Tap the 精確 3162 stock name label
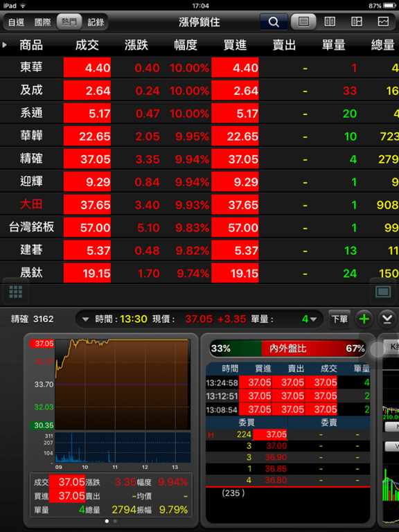 (x=33, y=319)
